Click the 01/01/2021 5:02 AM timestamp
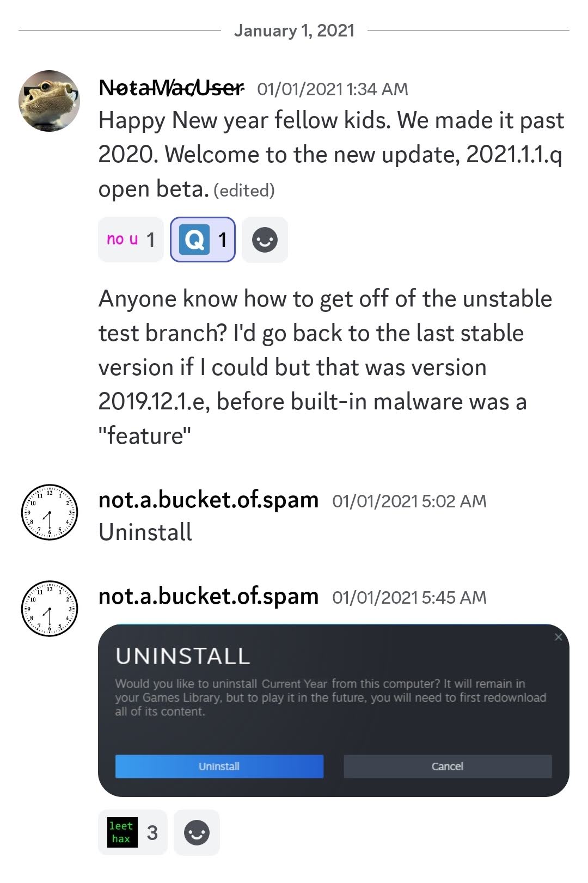The width and height of the screenshot is (588, 883). click(x=409, y=501)
